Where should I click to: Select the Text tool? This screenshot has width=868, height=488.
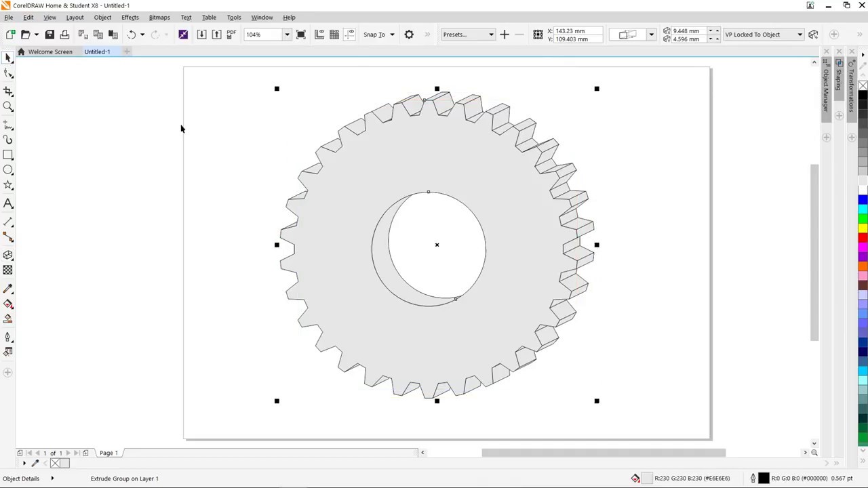coord(8,203)
